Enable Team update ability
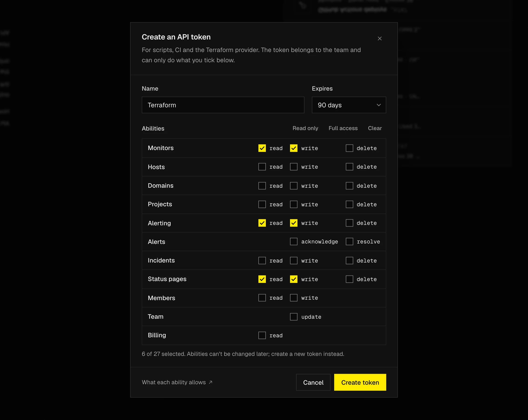The image size is (528, 420). click(x=294, y=317)
